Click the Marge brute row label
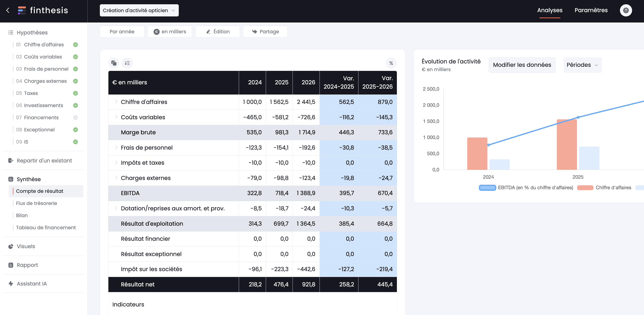644x315 pixels. 138,132
